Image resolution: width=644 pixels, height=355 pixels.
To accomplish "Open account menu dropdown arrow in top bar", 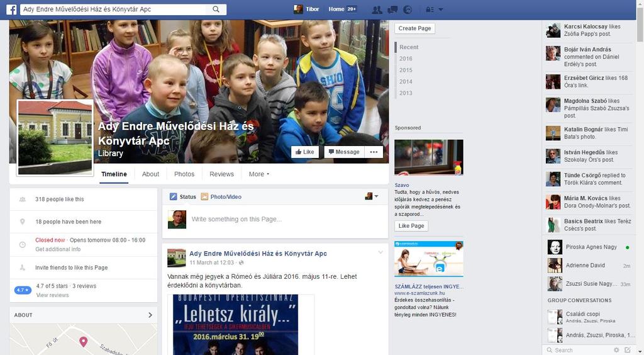I will tap(441, 9).
